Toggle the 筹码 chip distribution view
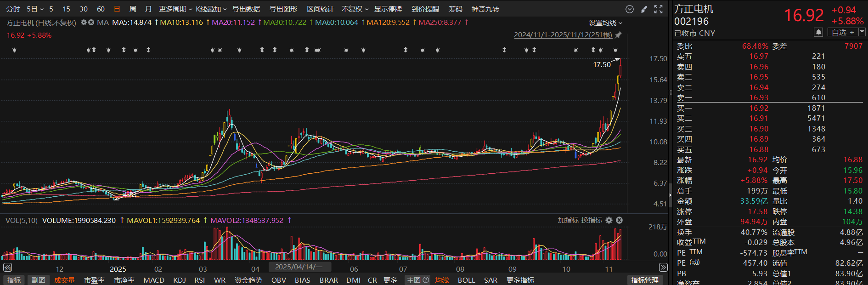The image size is (868, 285). [x=455, y=9]
